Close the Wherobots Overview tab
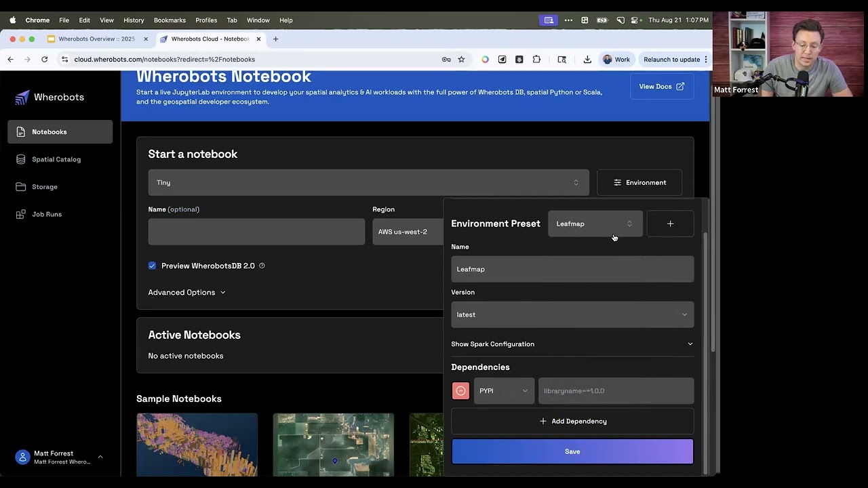 tap(145, 39)
